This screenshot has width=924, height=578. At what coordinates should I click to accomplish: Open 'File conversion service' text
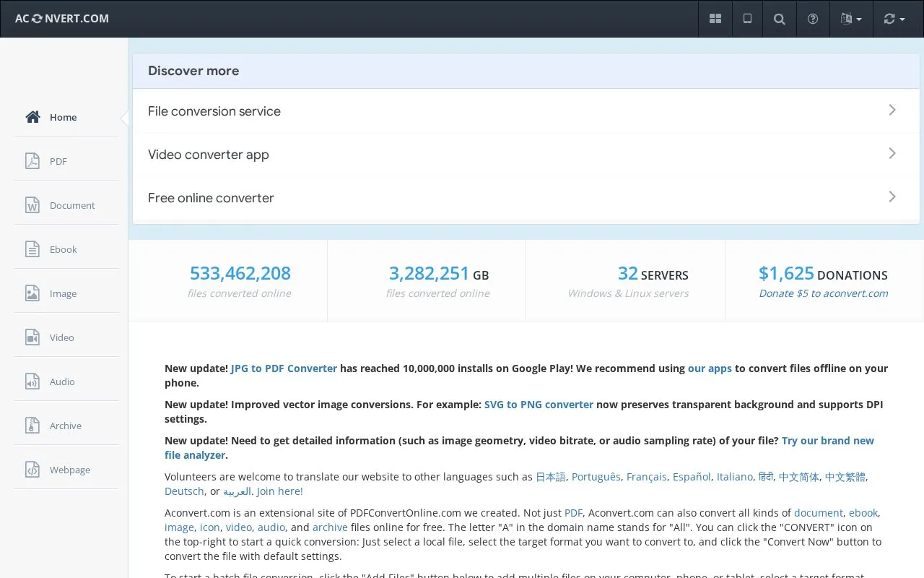tap(214, 111)
